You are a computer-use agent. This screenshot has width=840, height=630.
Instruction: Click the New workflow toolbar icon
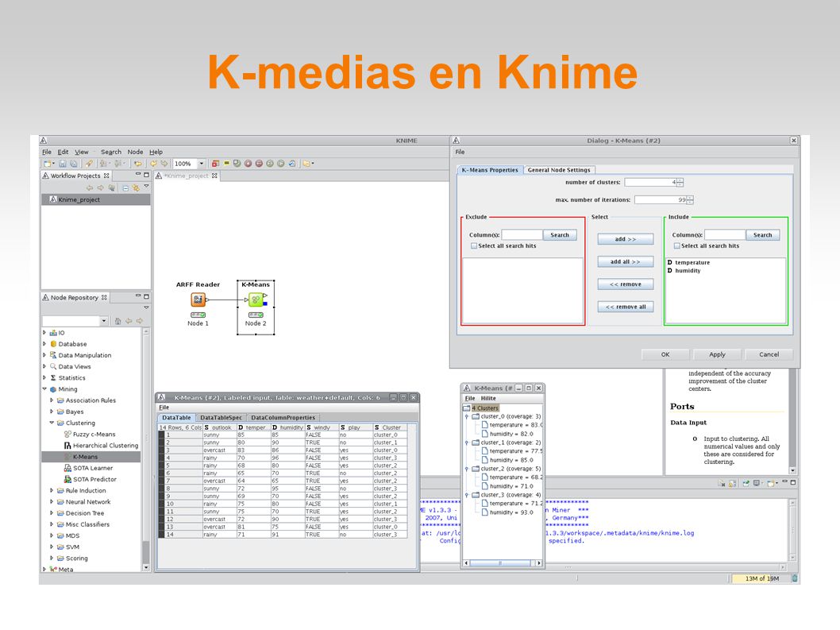click(48, 164)
